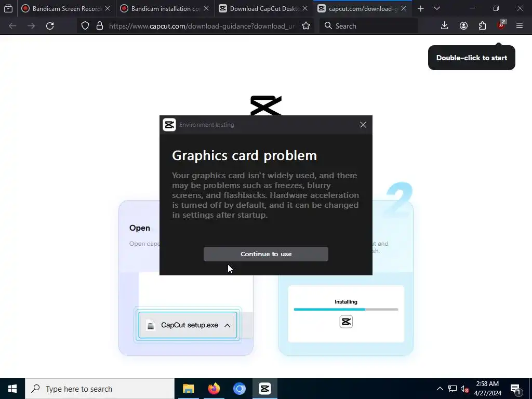
Task: Open a new browser tab
Action: pyautogui.click(x=421, y=8)
